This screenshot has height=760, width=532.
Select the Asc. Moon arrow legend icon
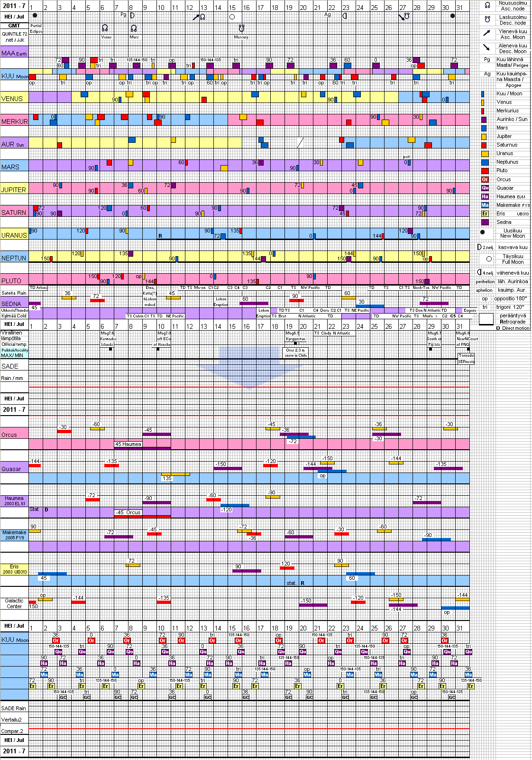487,33
